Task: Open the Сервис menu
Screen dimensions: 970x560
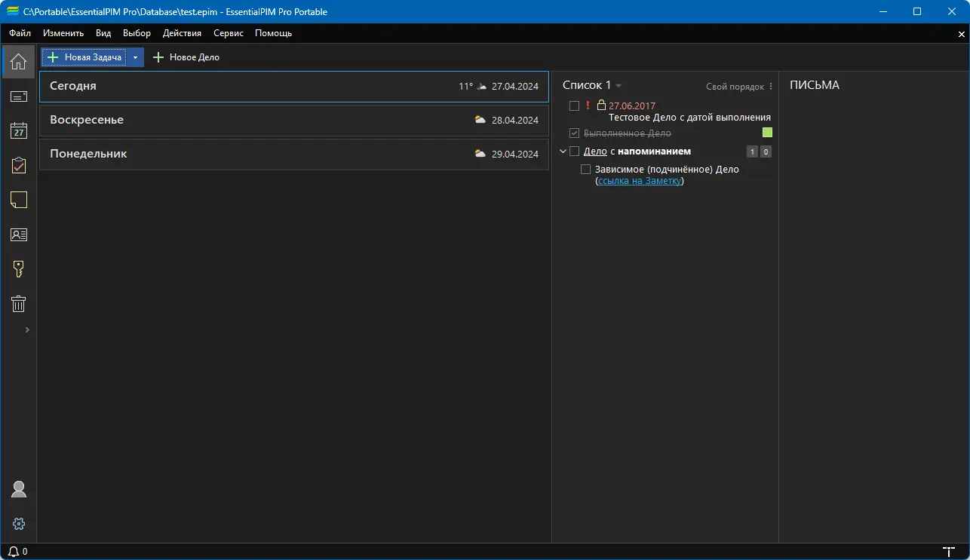Action: click(x=229, y=33)
